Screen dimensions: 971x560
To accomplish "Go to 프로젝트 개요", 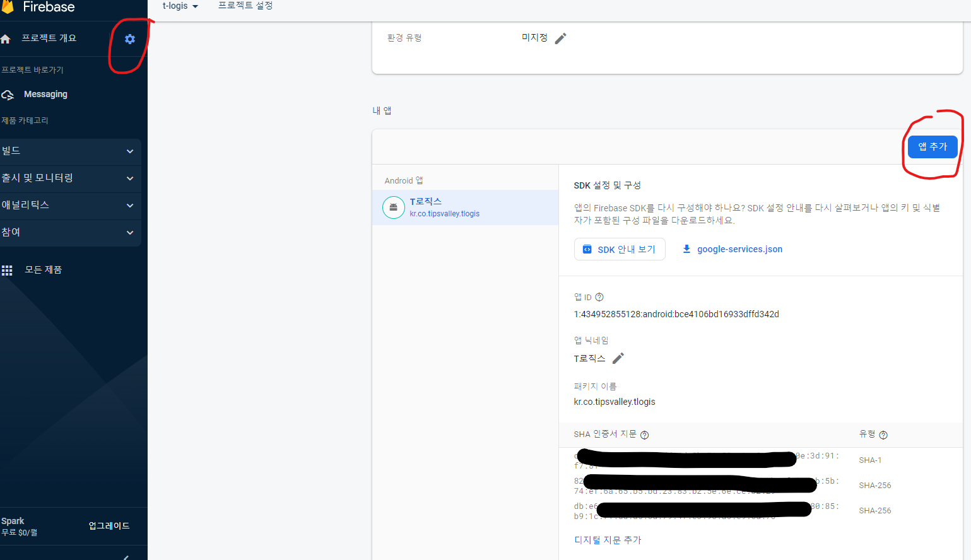I will [x=49, y=38].
